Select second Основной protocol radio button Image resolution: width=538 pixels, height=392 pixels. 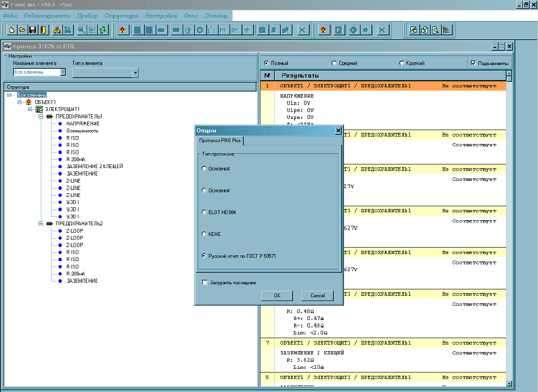pos(204,190)
